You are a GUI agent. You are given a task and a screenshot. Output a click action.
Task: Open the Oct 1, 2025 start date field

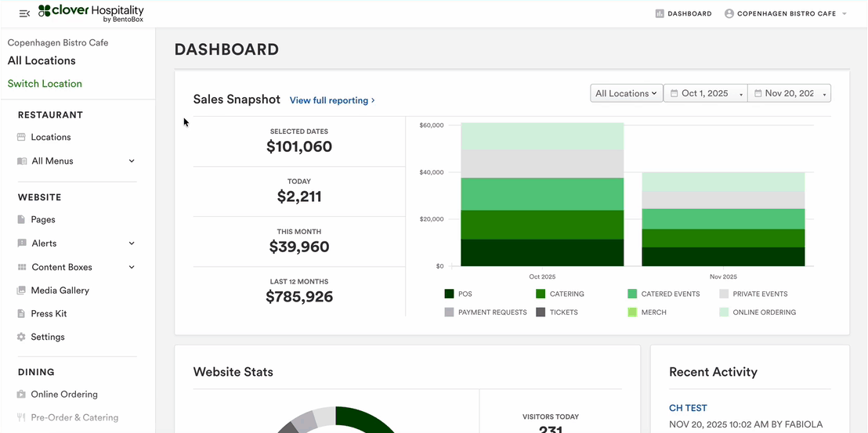click(x=705, y=93)
